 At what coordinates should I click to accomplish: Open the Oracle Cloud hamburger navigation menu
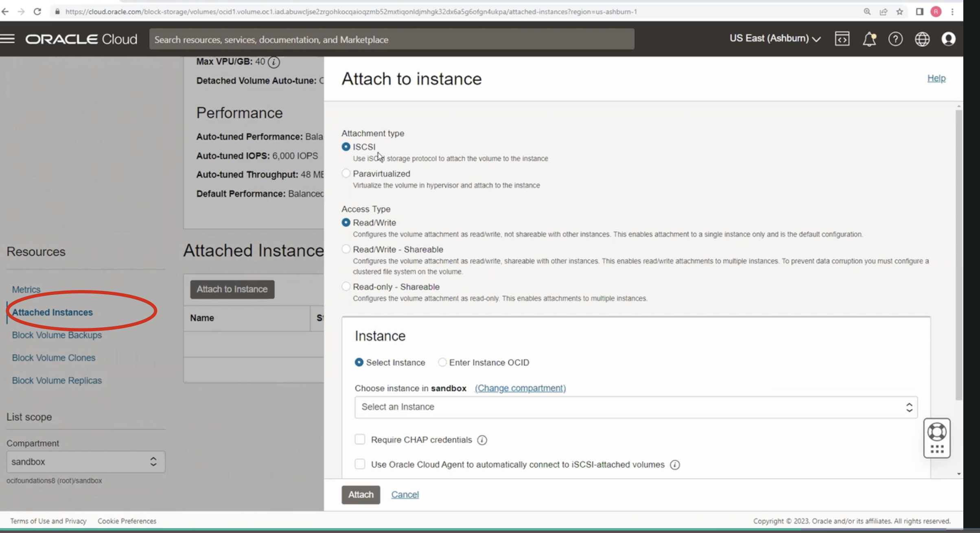pos(7,39)
